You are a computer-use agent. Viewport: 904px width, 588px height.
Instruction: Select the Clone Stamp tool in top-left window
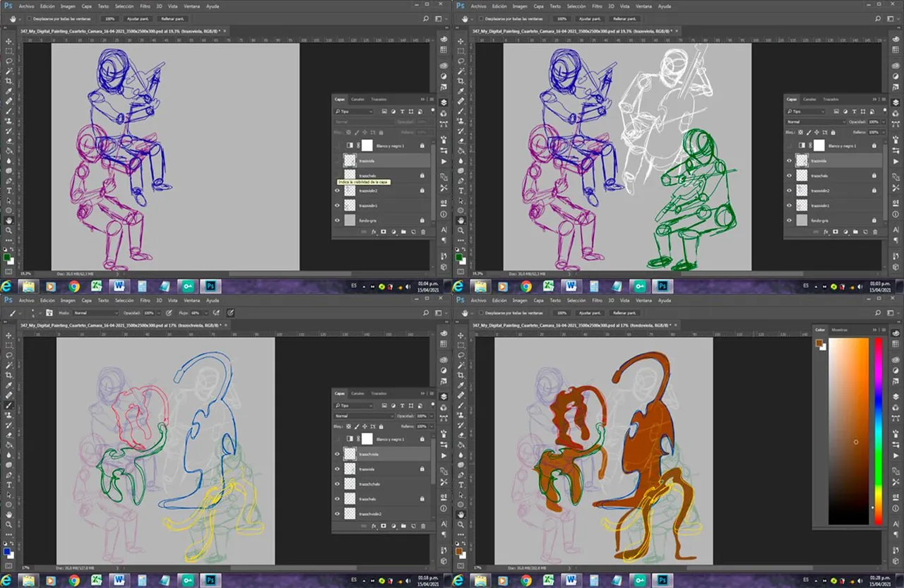click(x=8, y=121)
